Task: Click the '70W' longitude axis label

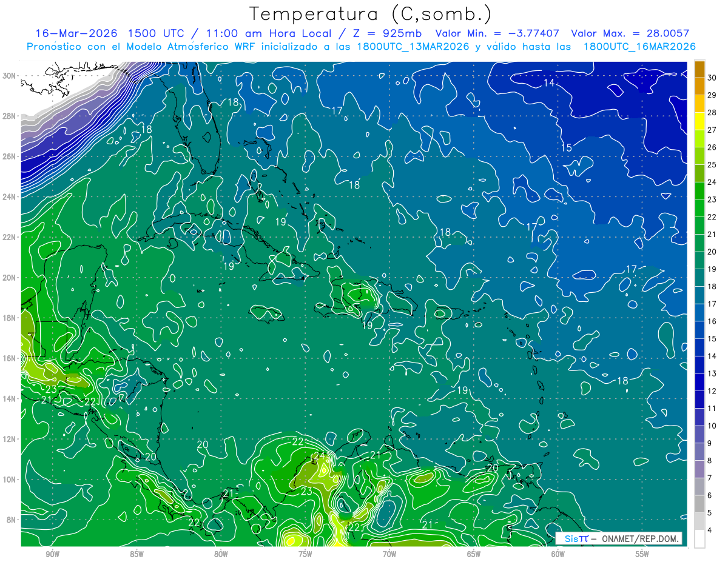Action: tap(389, 554)
